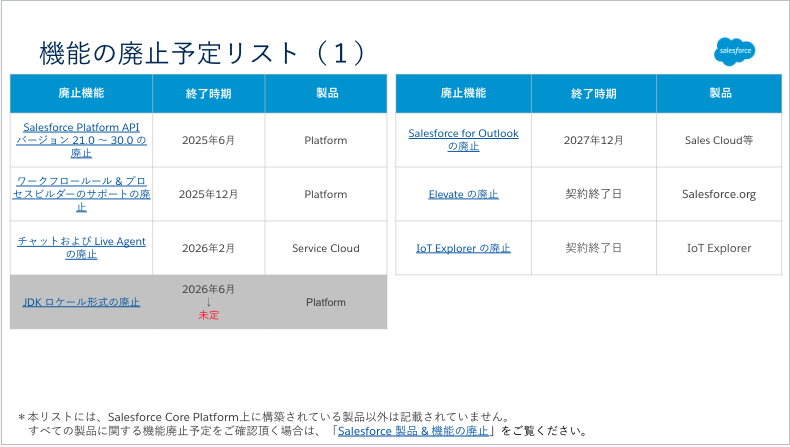Viewport: 790px width, 447px height.
Task: Click the slide title 機能の廃止予定リスト（１）
Action: click(203, 53)
